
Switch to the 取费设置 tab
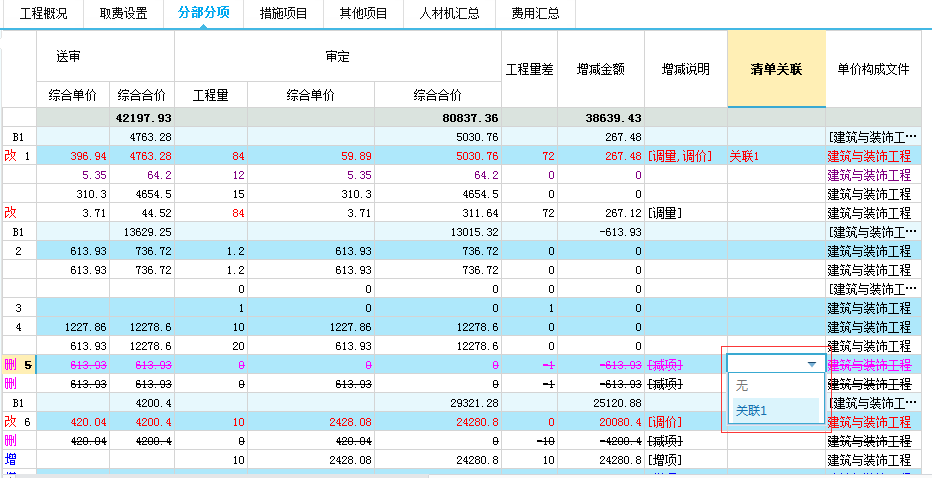click(124, 14)
